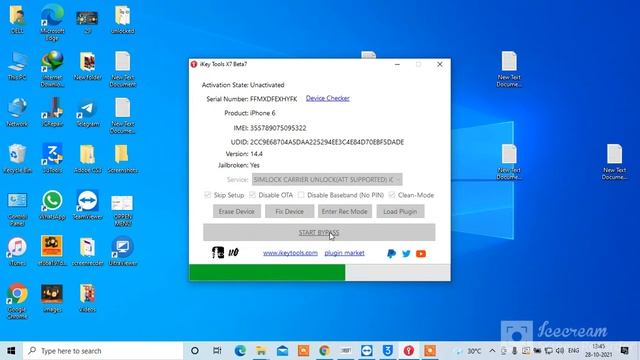
Task: Open Internet Download Manager desktop icon
Action: coord(52,69)
